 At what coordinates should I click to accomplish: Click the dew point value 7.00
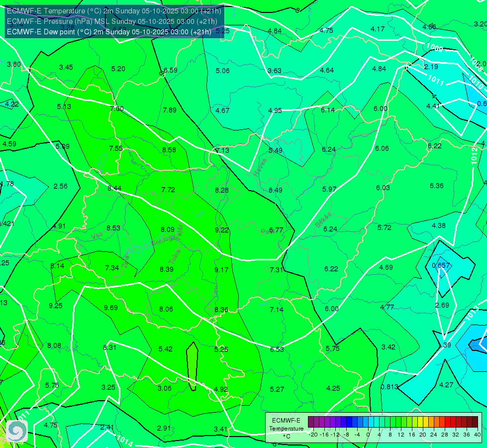(117, 109)
